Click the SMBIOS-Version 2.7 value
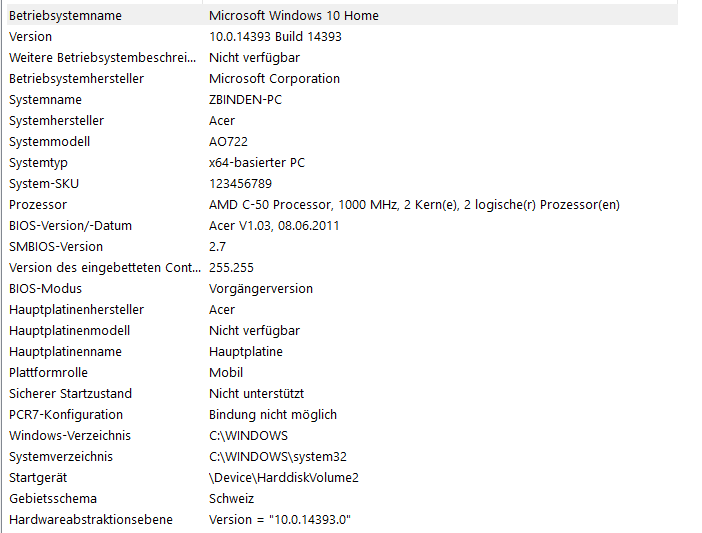 click(217, 247)
